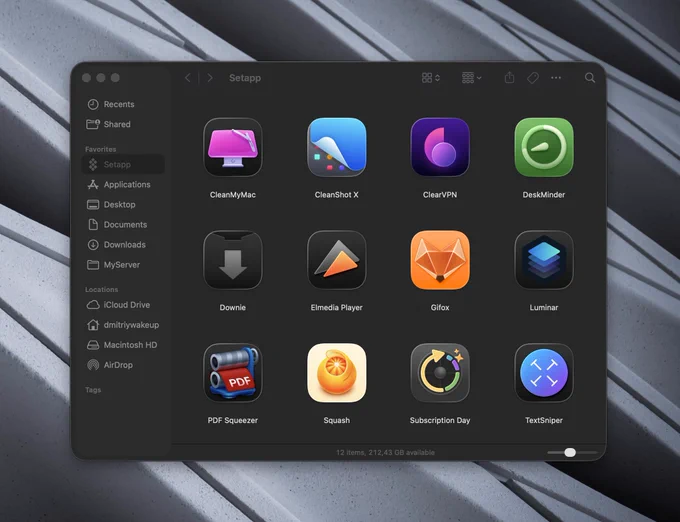Viewport: 680px width, 522px height.
Task: Select the Luminar app icon
Action: pyautogui.click(x=544, y=260)
